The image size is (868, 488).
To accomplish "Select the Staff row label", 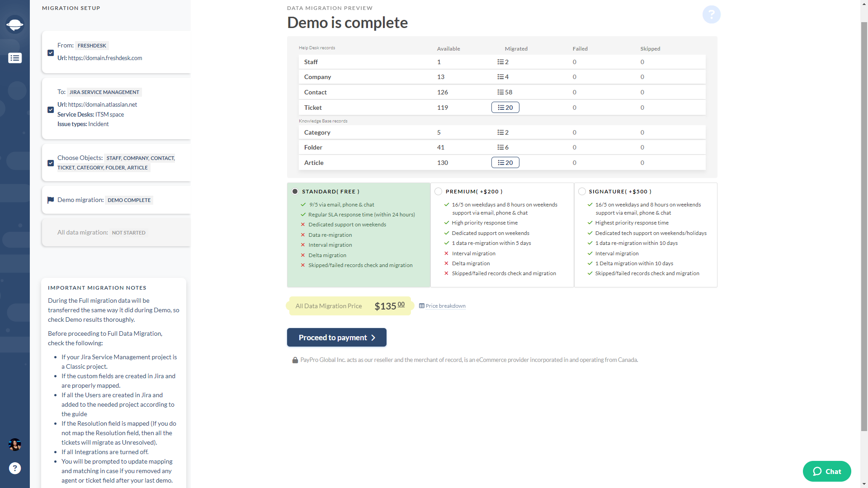I will (311, 62).
